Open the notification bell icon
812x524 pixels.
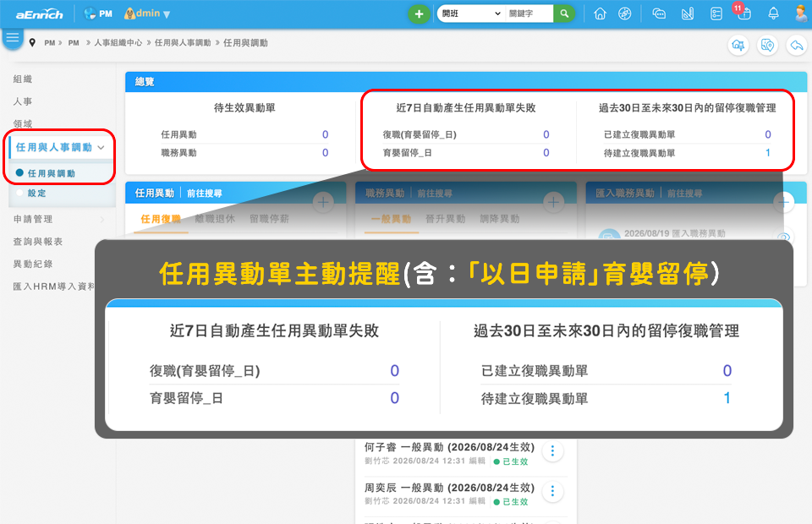pyautogui.click(x=773, y=14)
